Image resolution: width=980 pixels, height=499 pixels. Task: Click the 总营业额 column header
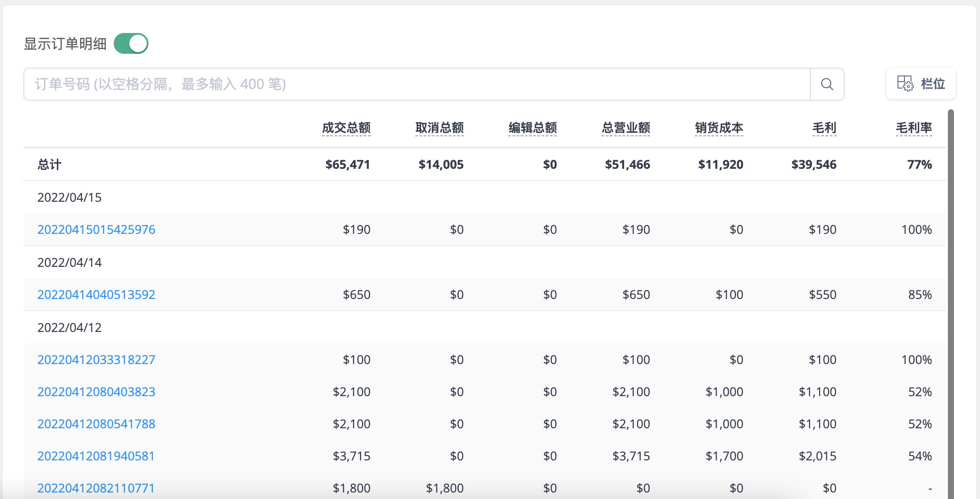626,128
